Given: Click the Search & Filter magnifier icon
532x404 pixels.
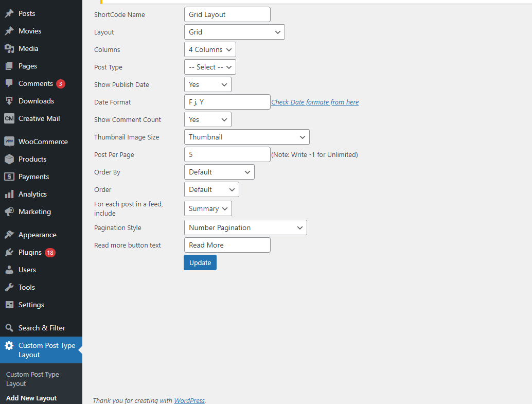Looking at the screenshot, I should coord(9,328).
